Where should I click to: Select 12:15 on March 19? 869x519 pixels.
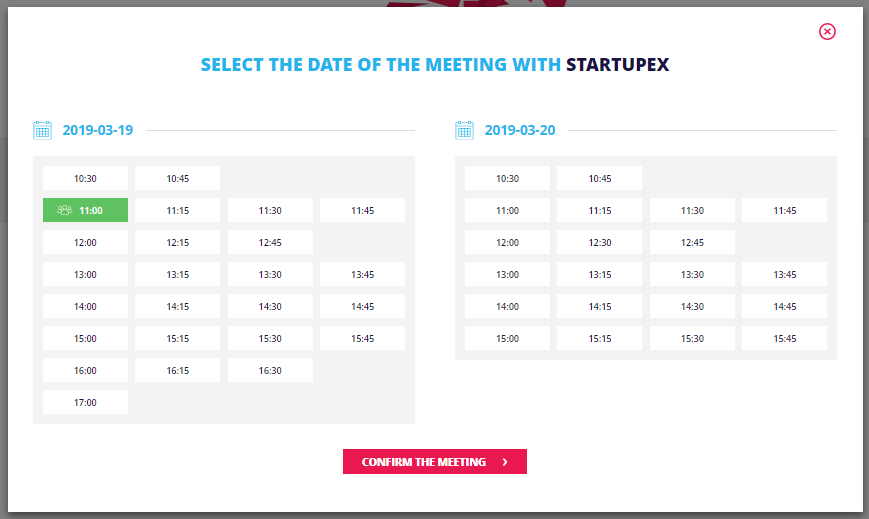(177, 242)
